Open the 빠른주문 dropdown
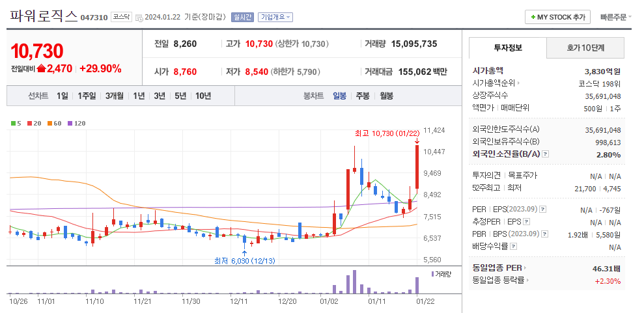 [x=615, y=17]
